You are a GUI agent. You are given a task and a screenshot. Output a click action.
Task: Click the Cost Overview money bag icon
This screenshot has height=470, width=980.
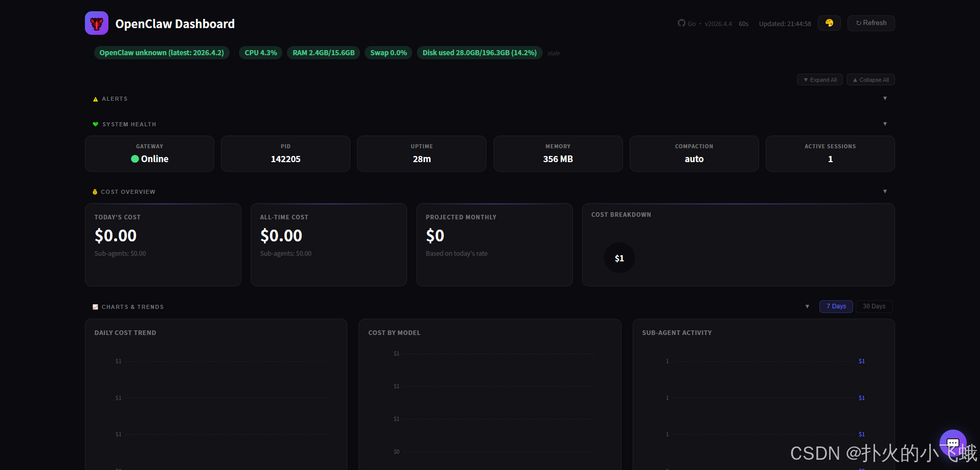(x=95, y=192)
